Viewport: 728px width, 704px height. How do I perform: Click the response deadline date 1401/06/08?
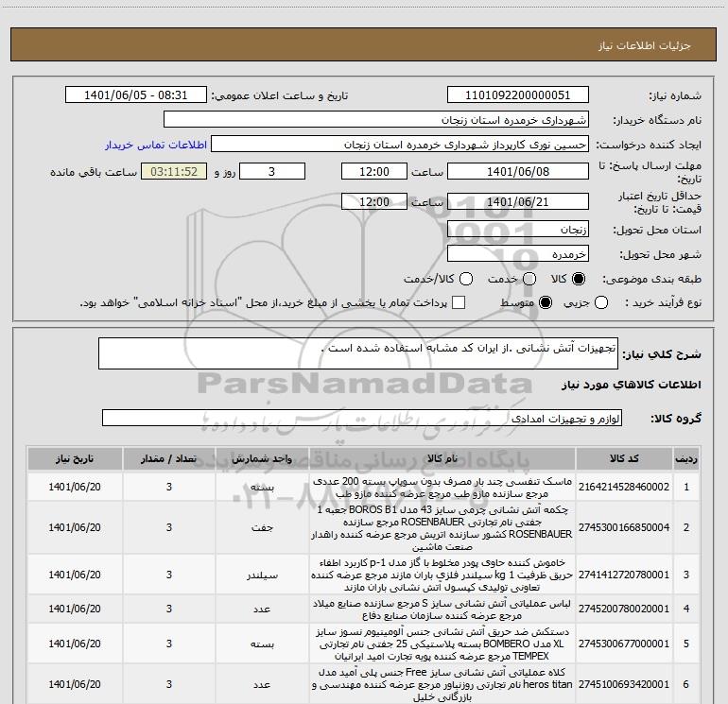tap(518, 171)
